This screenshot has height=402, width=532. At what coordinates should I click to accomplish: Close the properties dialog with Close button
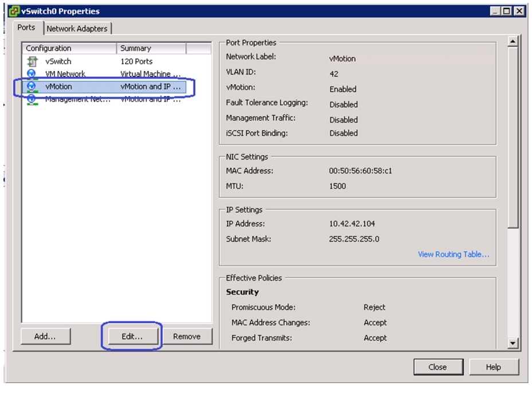pyautogui.click(x=438, y=366)
